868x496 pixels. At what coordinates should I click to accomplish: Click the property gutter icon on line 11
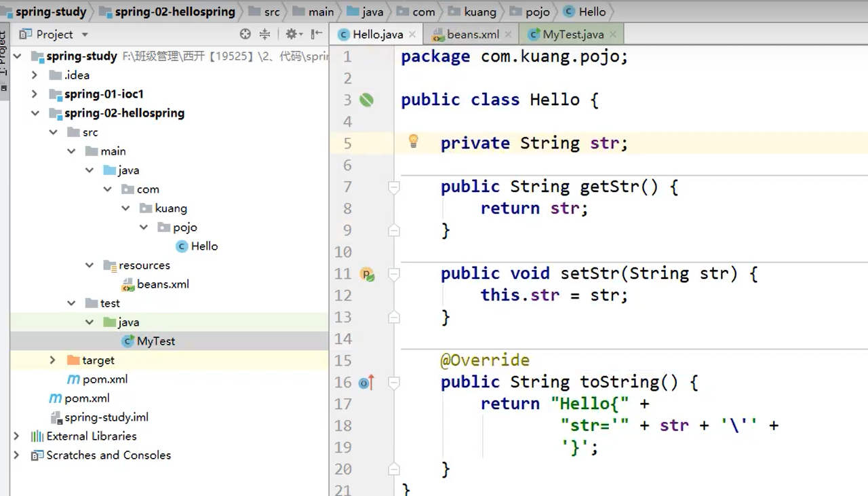(367, 274)
